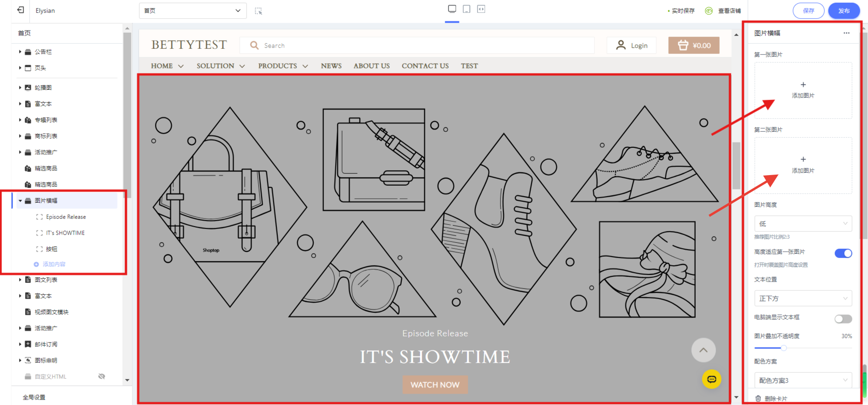Click the 添加内容 link in sidebar
Screen dimensions: 868x405
[54, 264]
